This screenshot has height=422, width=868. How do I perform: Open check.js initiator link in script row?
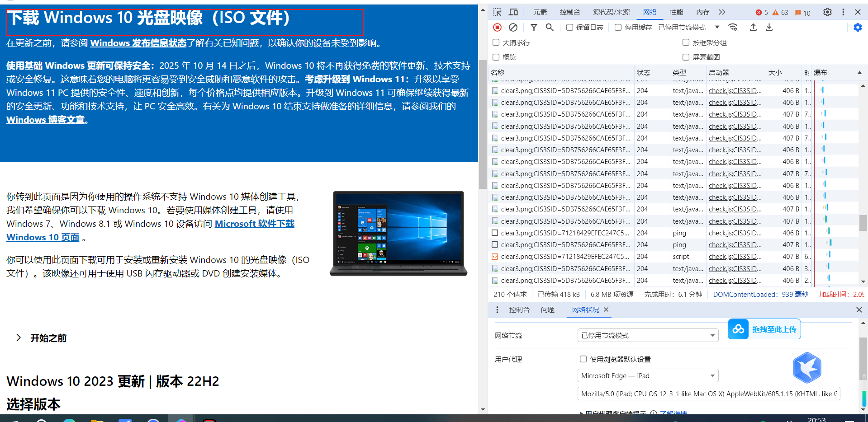[735, 257]
